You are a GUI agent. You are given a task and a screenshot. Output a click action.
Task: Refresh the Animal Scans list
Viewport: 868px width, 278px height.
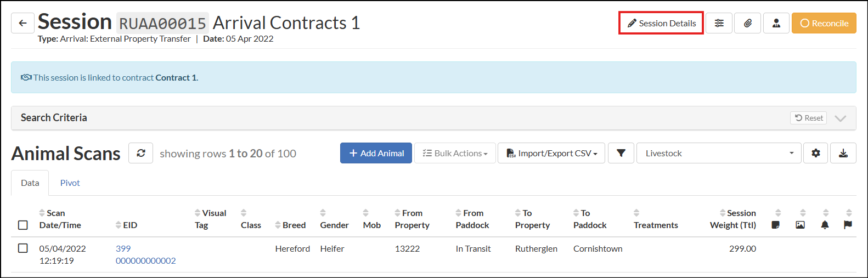141,153
